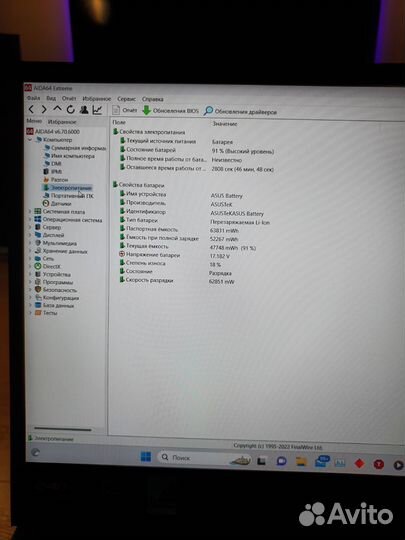
Task: Expand the Сеть node
Action: 30,258
